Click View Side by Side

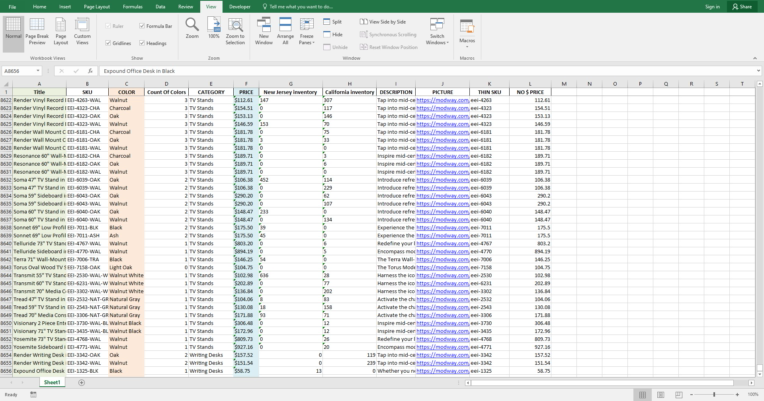click(383, 22)
